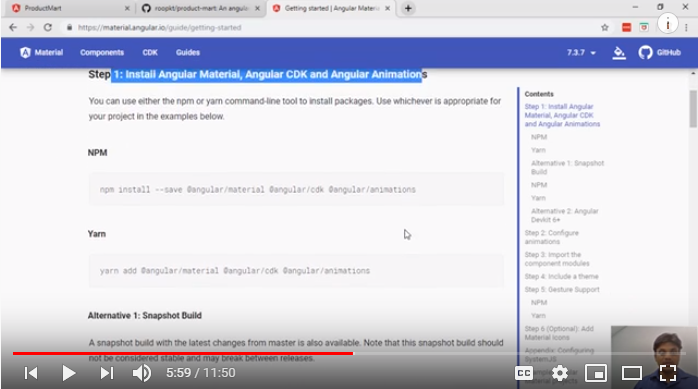Screen dimensions: 698x389
Task: Open a new browser tab
Action: [408, 8]
